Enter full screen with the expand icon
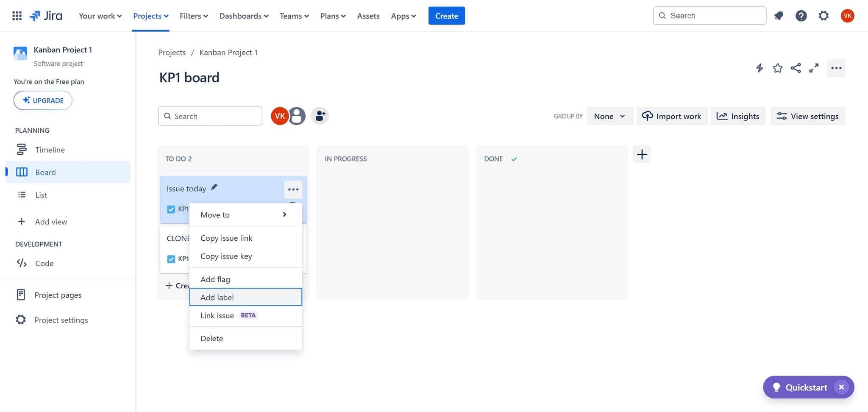Viewport: 868px width, 412px height. coord(813,68)
